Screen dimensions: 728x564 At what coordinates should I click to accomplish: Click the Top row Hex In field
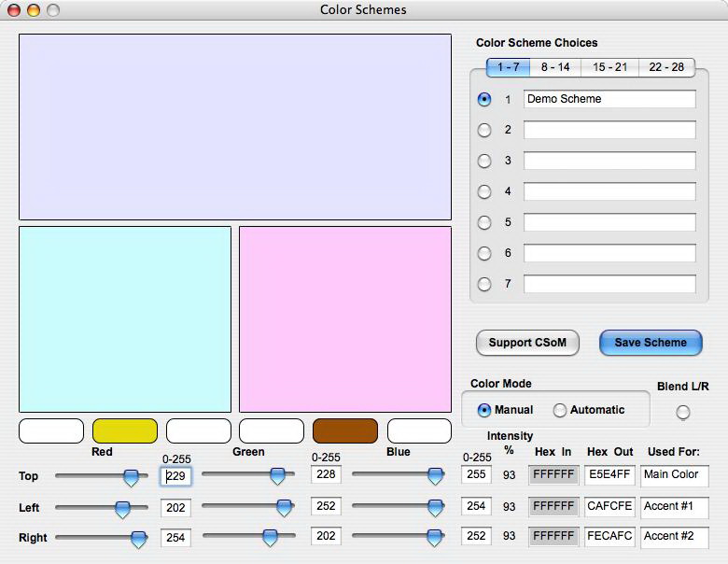pos(553,474)
